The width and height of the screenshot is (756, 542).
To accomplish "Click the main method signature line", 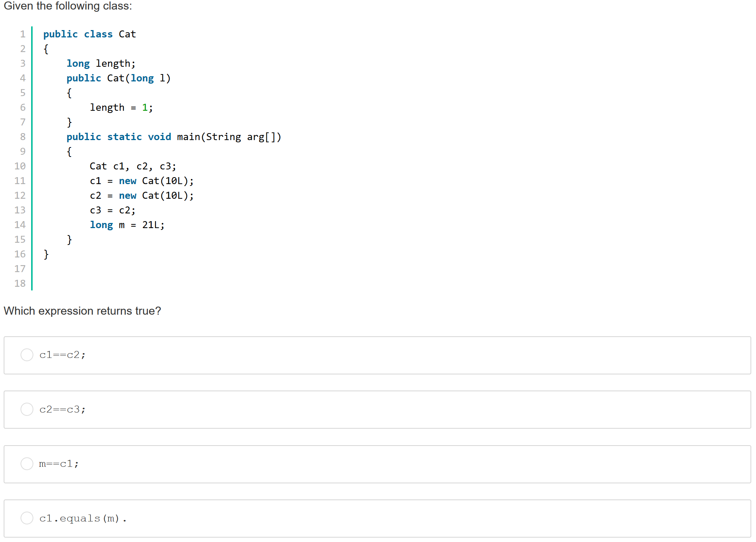I will (x=174, y=137).
